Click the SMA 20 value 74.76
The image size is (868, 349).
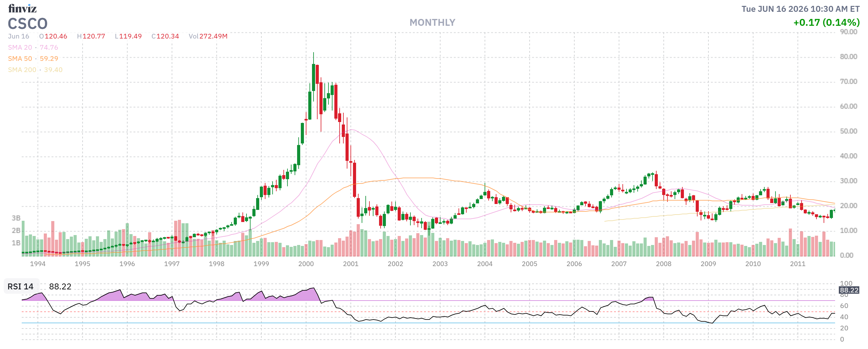click(49, 48)
